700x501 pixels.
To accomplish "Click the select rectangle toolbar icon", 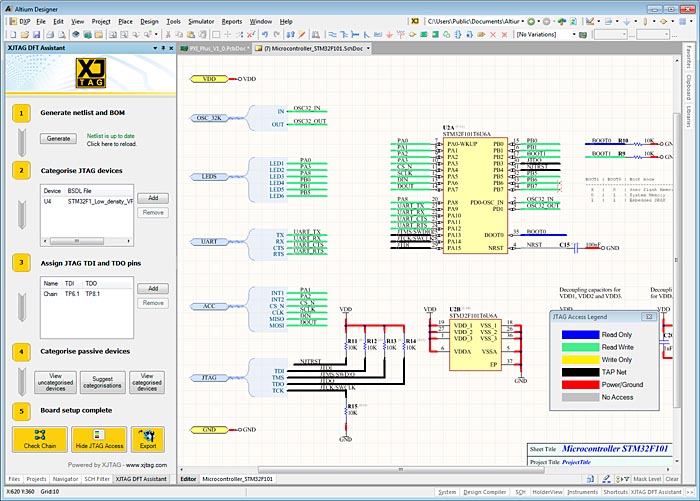I will [216, 34].
